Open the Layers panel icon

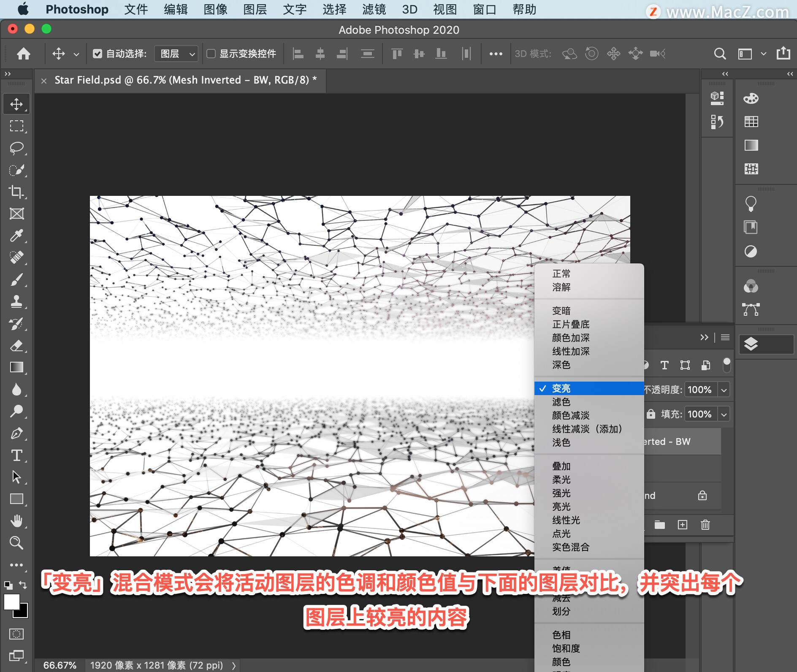[x=751, y=344]
